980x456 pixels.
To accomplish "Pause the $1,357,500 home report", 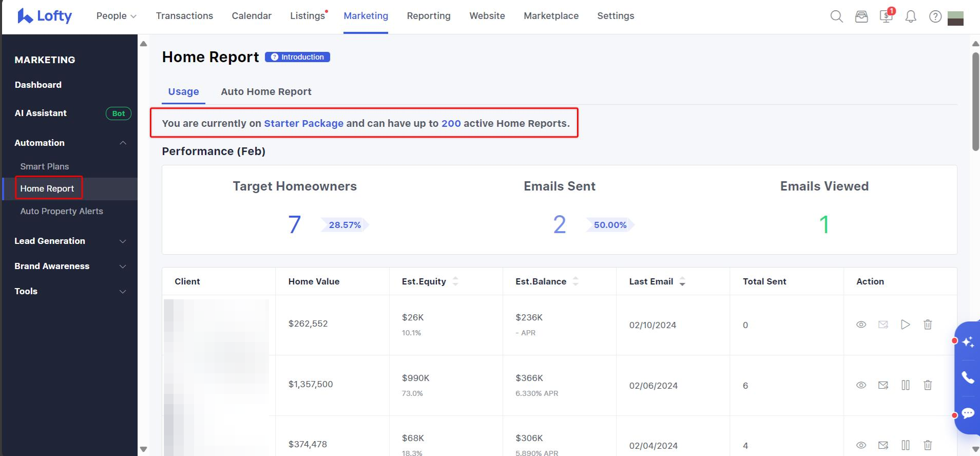I will (905, 385).
